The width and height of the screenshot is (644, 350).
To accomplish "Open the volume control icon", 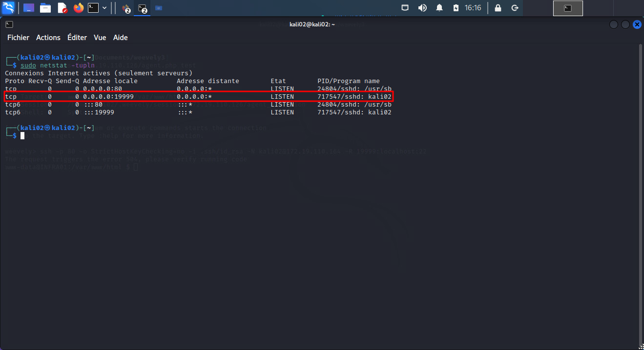I will (422, 8).
